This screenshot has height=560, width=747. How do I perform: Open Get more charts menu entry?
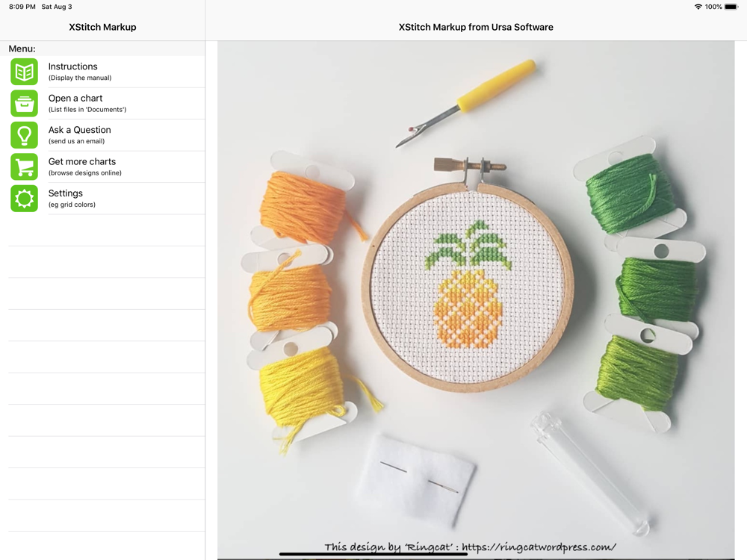[107, 167]
